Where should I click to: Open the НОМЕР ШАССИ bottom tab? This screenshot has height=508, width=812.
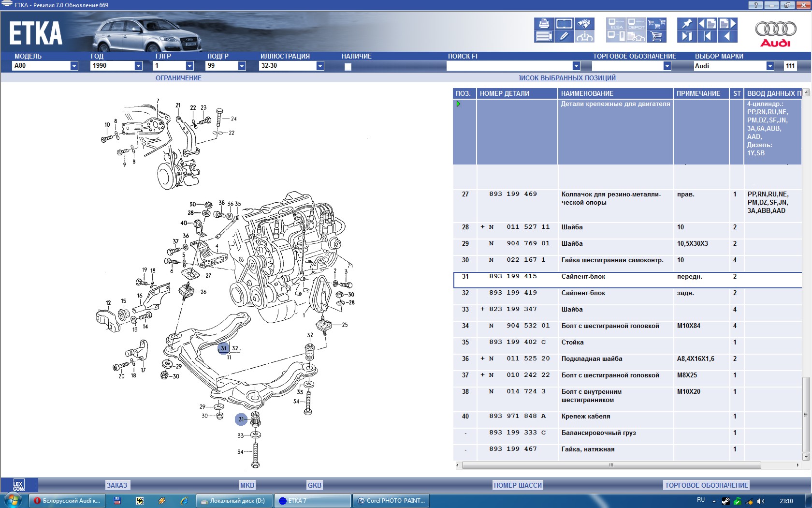tap(518, 485)
